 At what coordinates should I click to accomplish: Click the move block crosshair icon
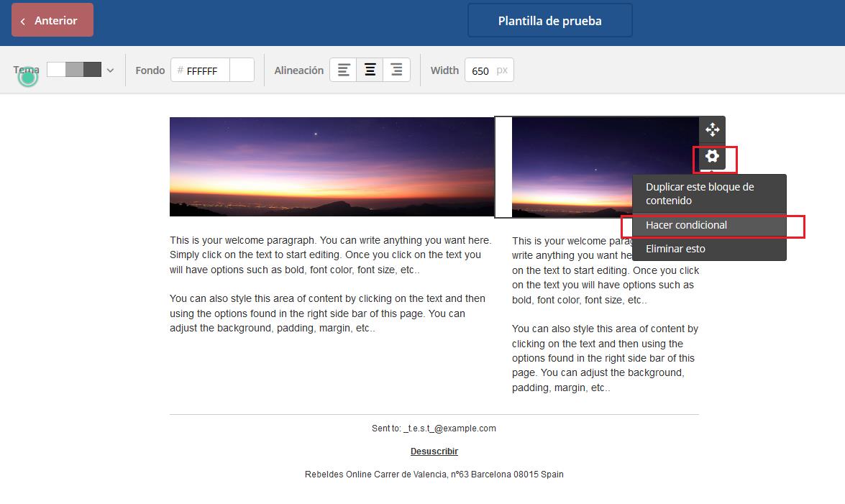click(x=712, y=129)
